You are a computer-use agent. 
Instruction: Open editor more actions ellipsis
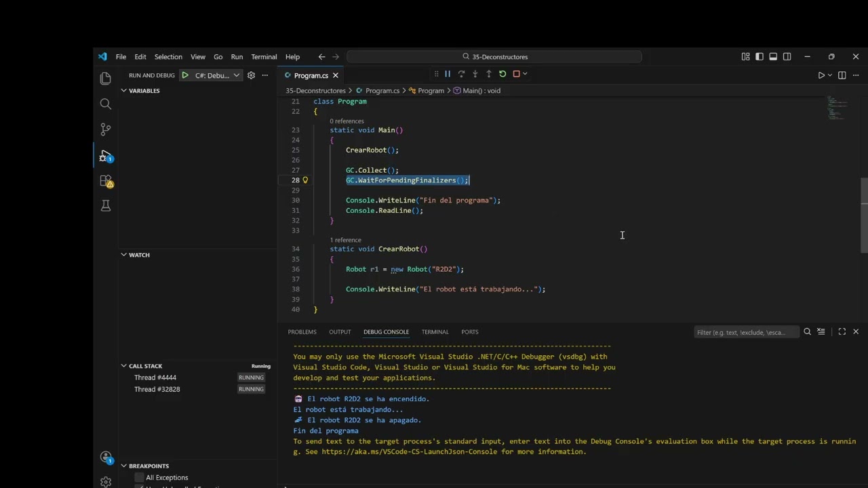(856, 75)
